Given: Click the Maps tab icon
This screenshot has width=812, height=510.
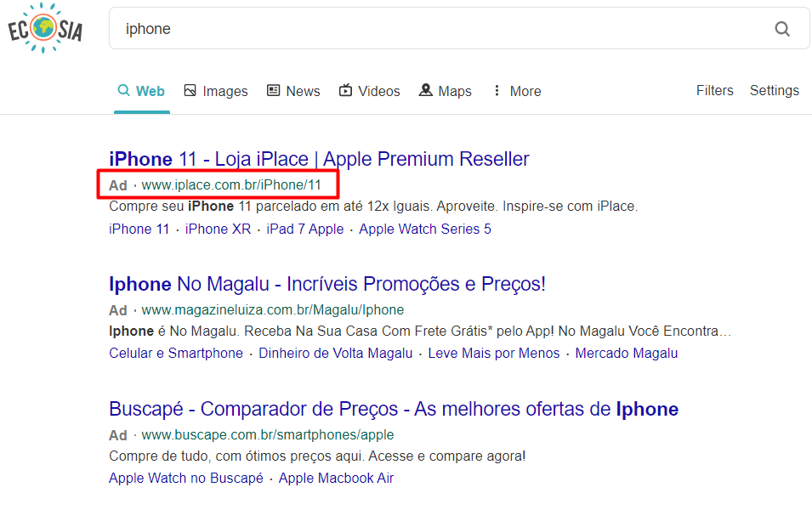Looking at the screenshot, I should [425, 90].
